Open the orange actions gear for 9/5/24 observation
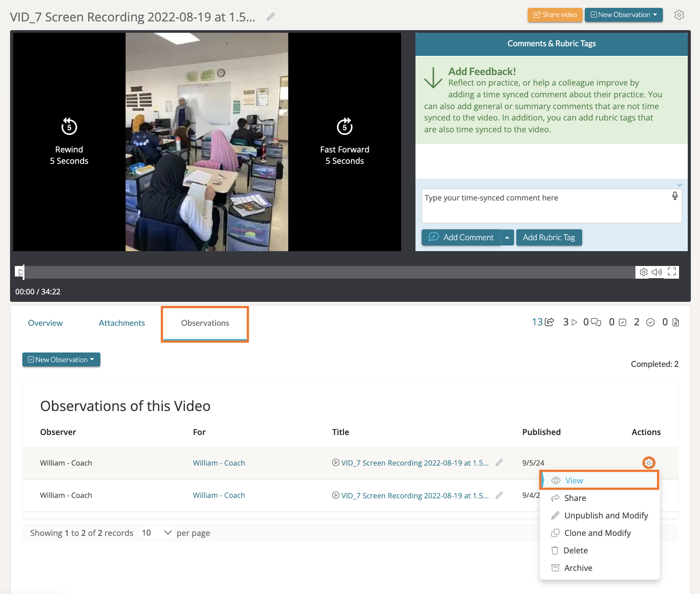Viewport: 700px width, 594px height. (649, 463)
